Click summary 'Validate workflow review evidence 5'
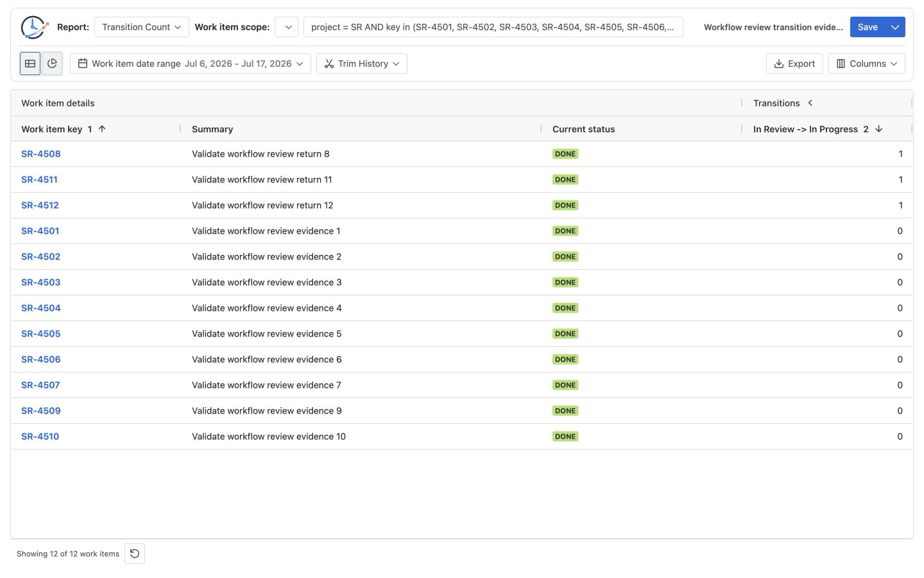 pyautogui.click(x=266, y=334)
